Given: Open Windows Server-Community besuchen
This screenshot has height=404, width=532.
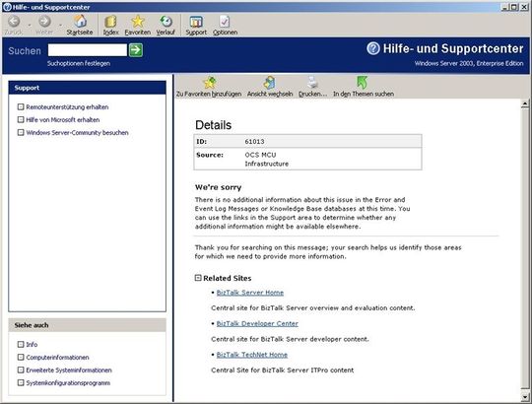Looking at the screenshot, I should click(x=78, y=133).
